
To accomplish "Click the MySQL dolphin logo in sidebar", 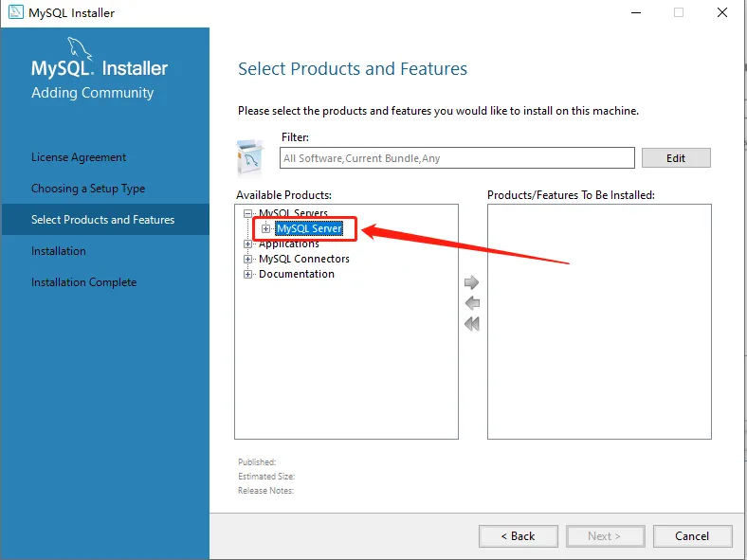I will 79,48.
